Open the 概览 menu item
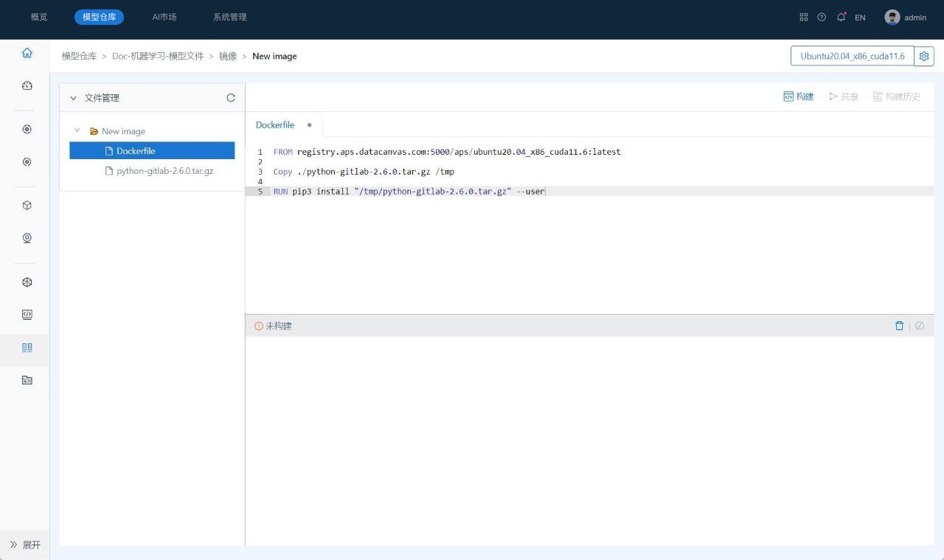Viewport: 944px width, 560px height. [x=39, y=17]
